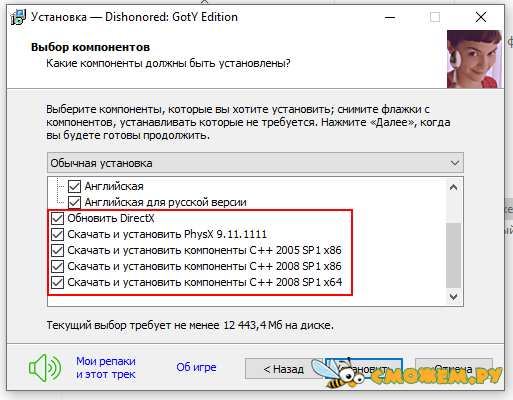Minimize the installer window
This screenshot has width=513, height=400.
(390, 17)
